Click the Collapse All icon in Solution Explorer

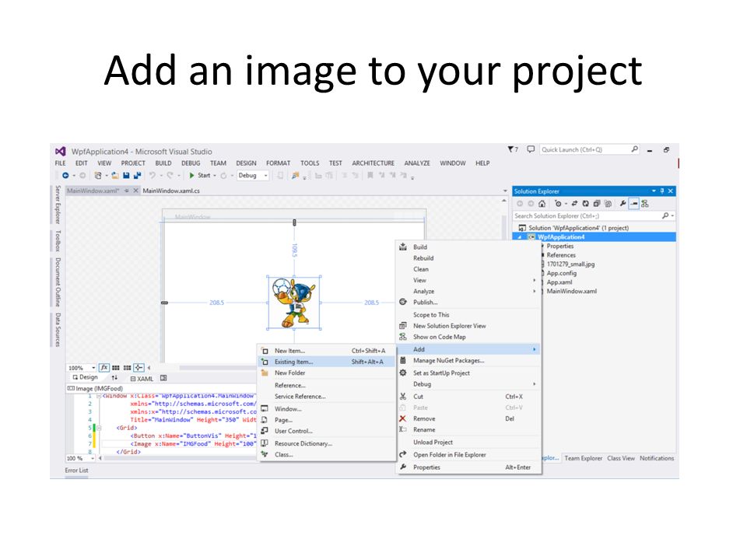pyautogui.click(x=597, y=204)
